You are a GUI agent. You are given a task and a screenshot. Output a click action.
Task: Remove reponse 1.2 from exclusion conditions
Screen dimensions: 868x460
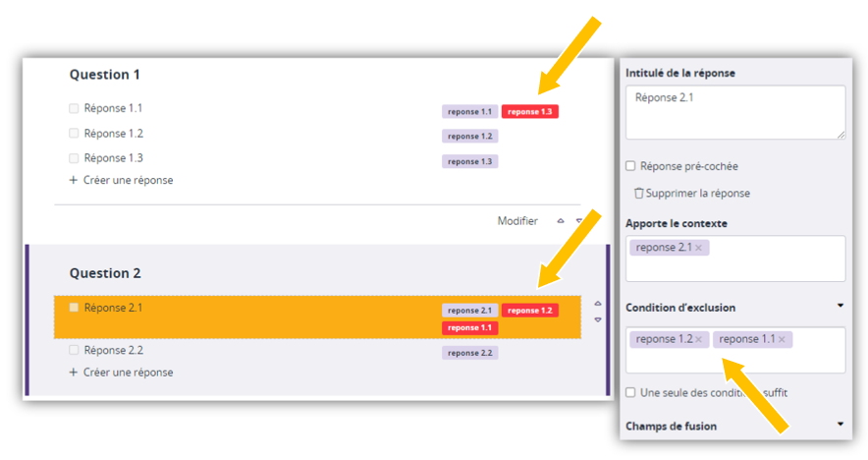698,340
